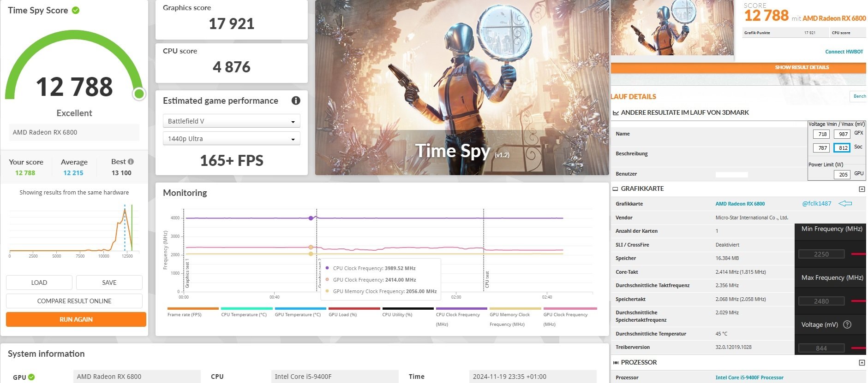The width and height of the screenshot is (868, 383).
Task: Click yellow GPU memory clock marker on chart
Action: 311,254
